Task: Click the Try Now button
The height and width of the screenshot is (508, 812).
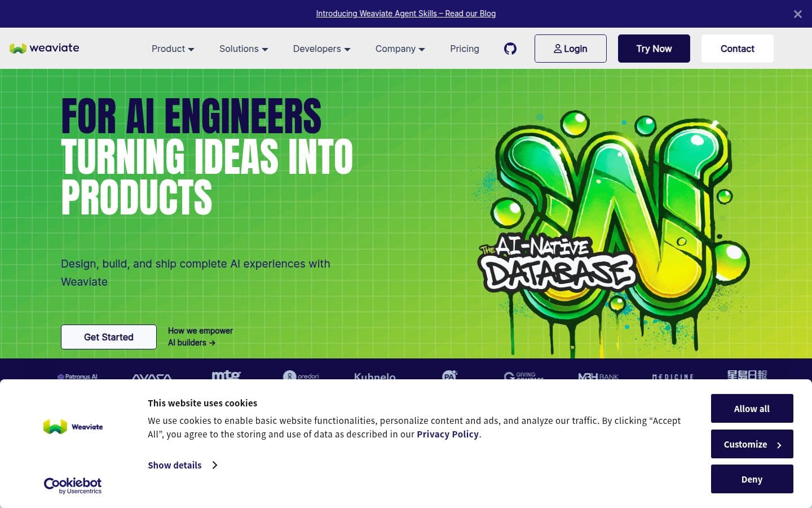Action: (654, 49)
